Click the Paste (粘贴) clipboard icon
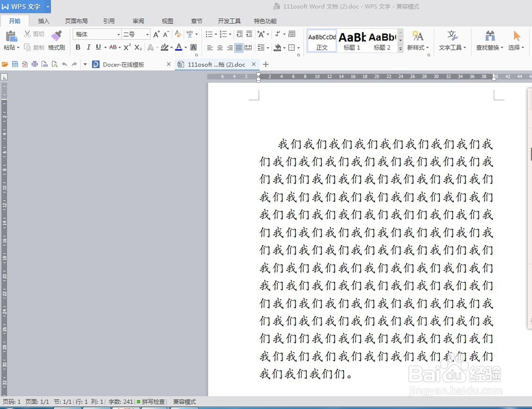The image size is (532, 409). (11, 36)
